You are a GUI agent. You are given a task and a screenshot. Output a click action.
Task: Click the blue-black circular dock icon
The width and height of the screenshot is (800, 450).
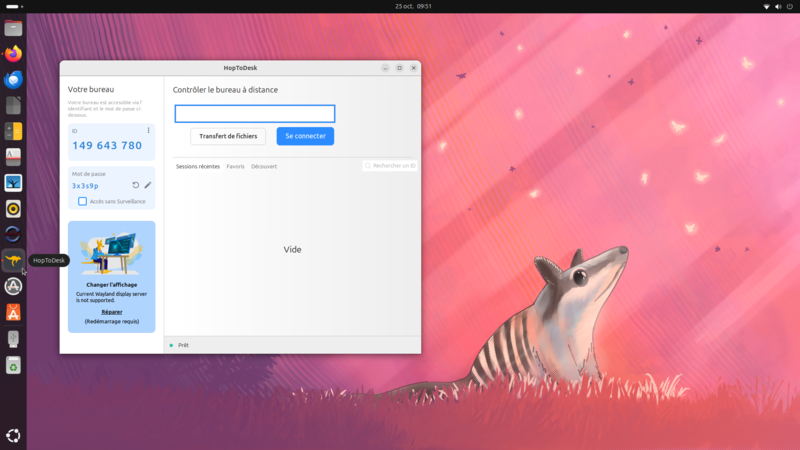pos(13,234)
